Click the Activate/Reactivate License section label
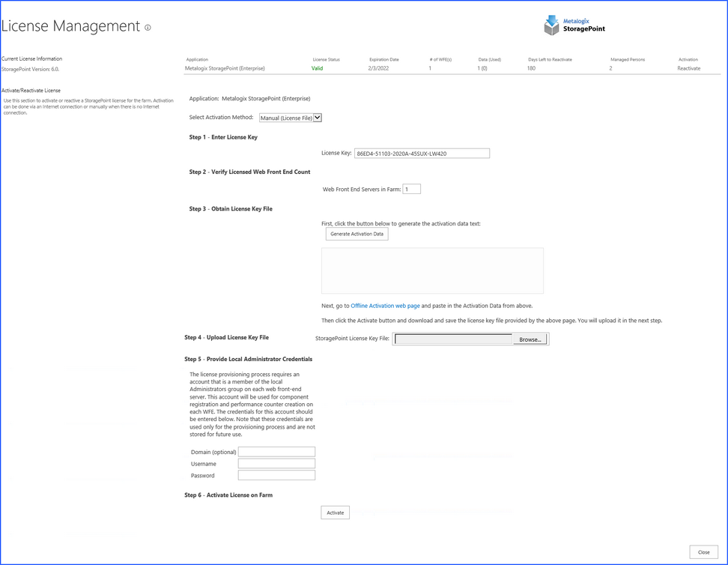Screen dimensions: 728x565 pos(31,91)
